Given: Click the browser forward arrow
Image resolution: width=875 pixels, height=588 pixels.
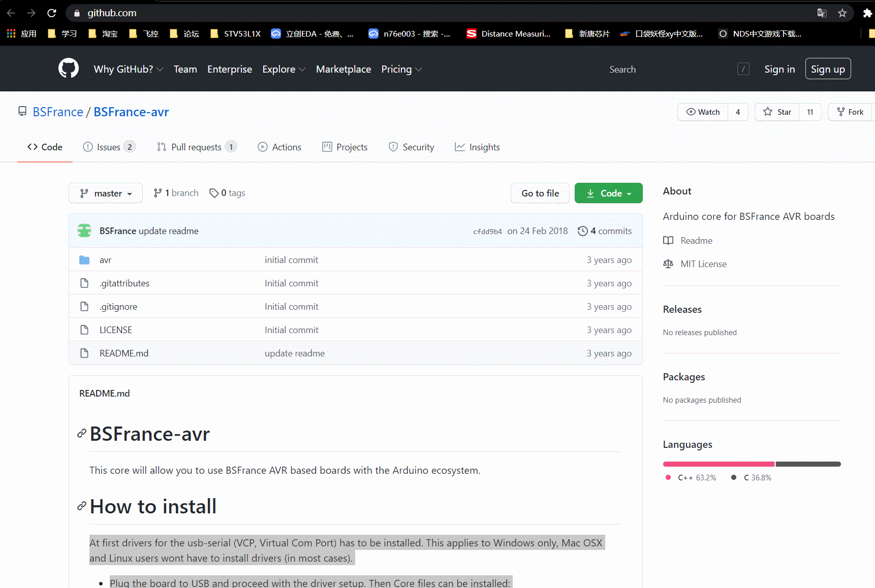Looking at the screenshot, I should [x=31, y=13].
